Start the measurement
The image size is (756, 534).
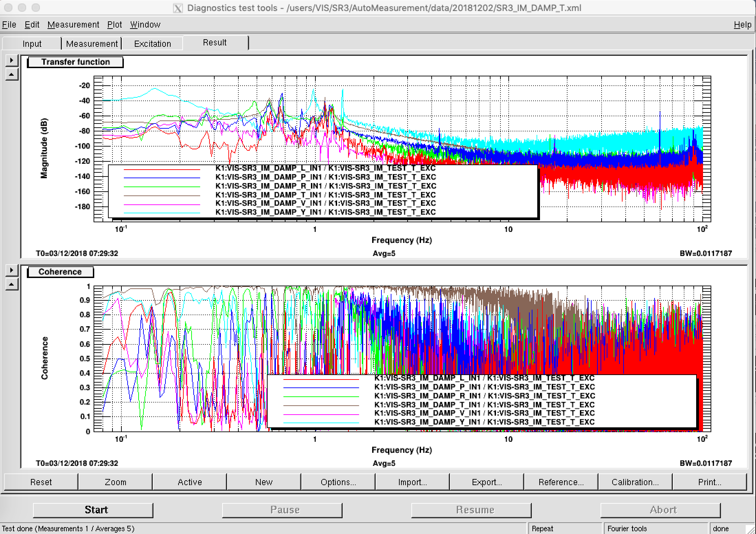(x=93, y=510)
